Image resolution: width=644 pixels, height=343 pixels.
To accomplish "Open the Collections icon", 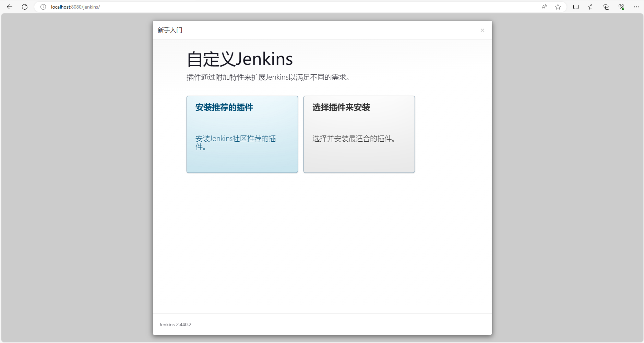I will [x=606, y=7].
